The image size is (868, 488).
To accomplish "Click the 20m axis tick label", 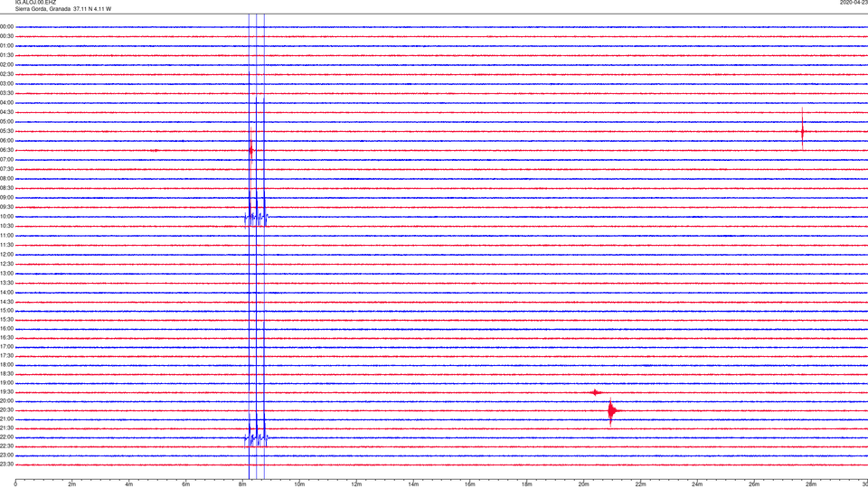I will [x=583, y=484].
